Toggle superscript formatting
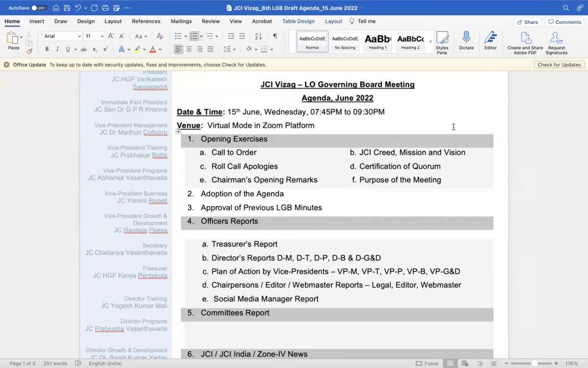The image size is (588, 368). (x=106, y=49)
